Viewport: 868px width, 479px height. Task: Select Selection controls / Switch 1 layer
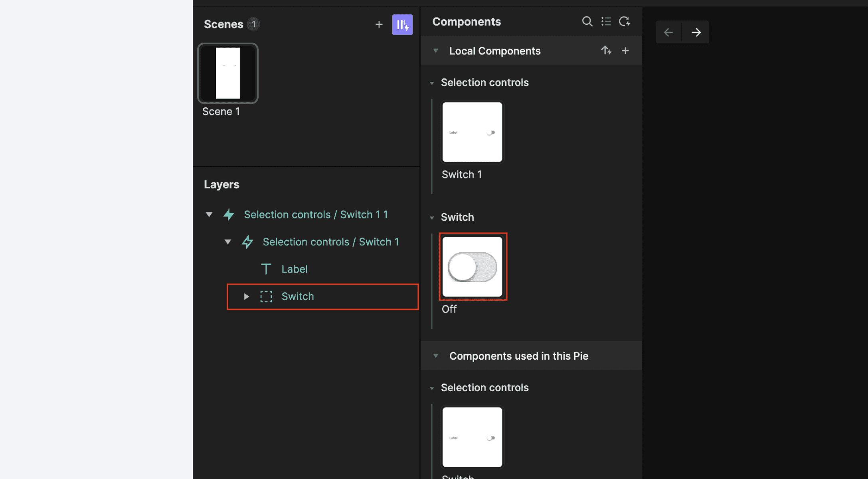(x=330, y=242)
